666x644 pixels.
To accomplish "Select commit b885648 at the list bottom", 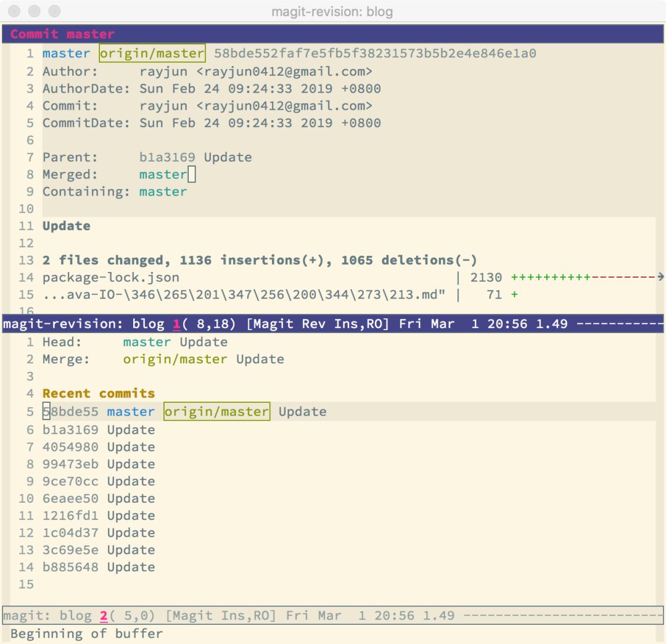I will [70, 568].
